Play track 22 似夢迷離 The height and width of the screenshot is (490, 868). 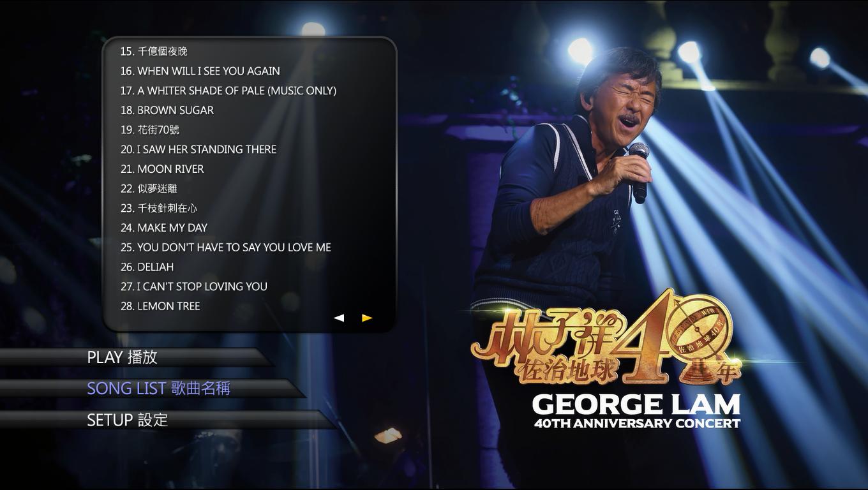click(x=149, y=188)
